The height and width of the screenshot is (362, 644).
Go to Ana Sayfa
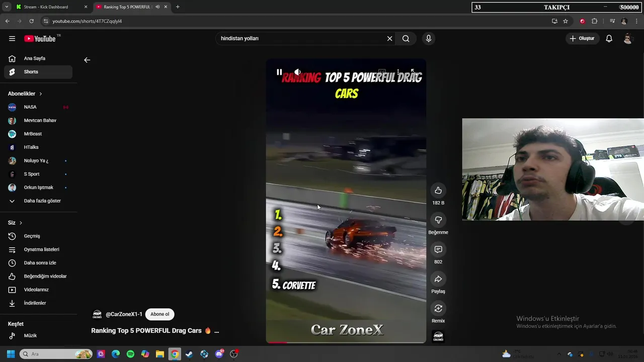38,58
